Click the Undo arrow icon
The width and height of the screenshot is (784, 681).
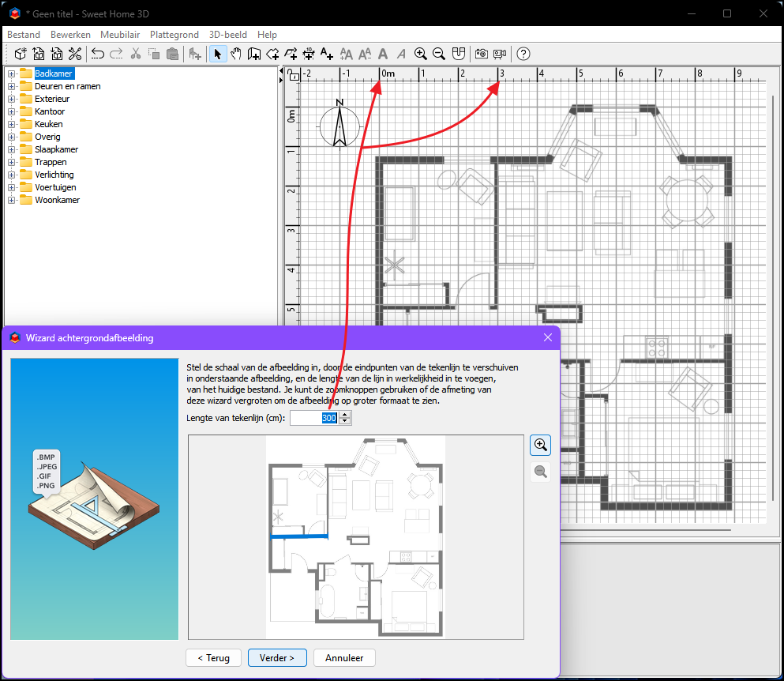pyautogui.click(x=98, y=54)
